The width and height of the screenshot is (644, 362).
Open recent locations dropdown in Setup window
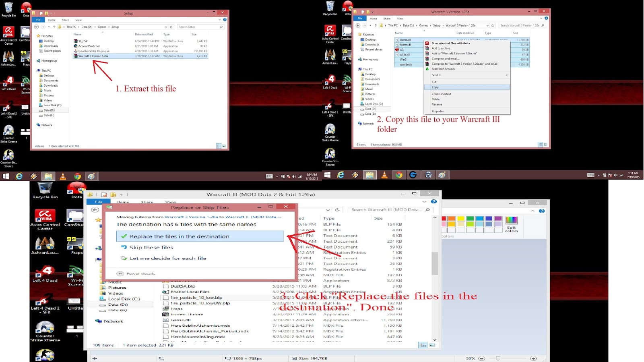pos(49,27)
